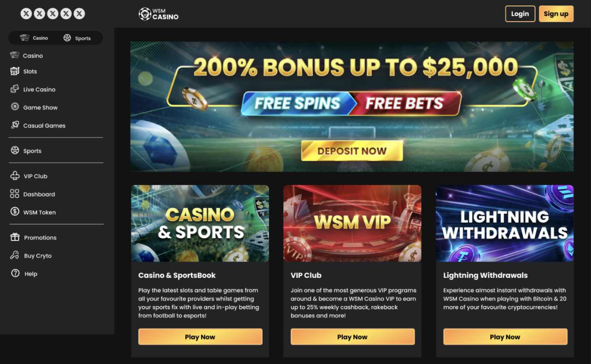Switch to the Sports toggle tab
Screen dimensions: 591x364
(x=77, y=38)
